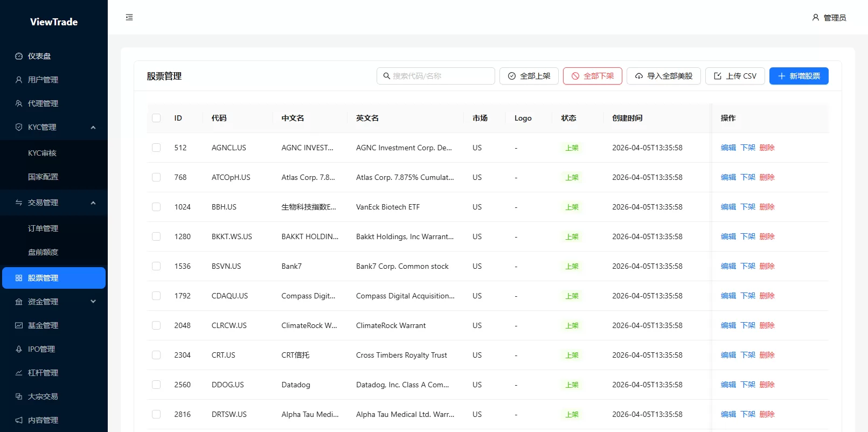Click the IPO管理 rocket icon
This screenshot has height=432, width=868.
coord(19,349)
